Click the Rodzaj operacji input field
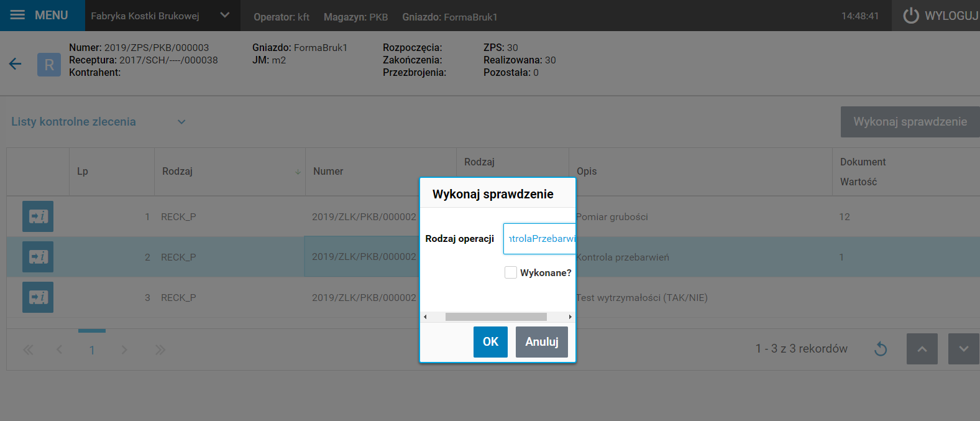 tap(539, 239)
